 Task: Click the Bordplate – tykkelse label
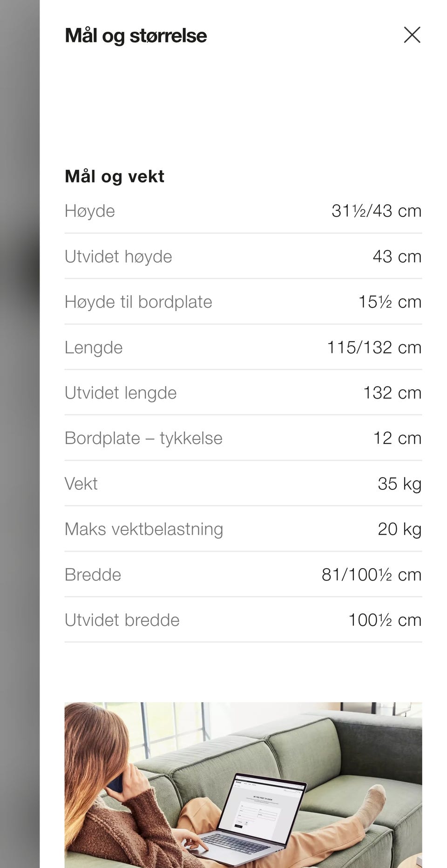tap(143, 438)
